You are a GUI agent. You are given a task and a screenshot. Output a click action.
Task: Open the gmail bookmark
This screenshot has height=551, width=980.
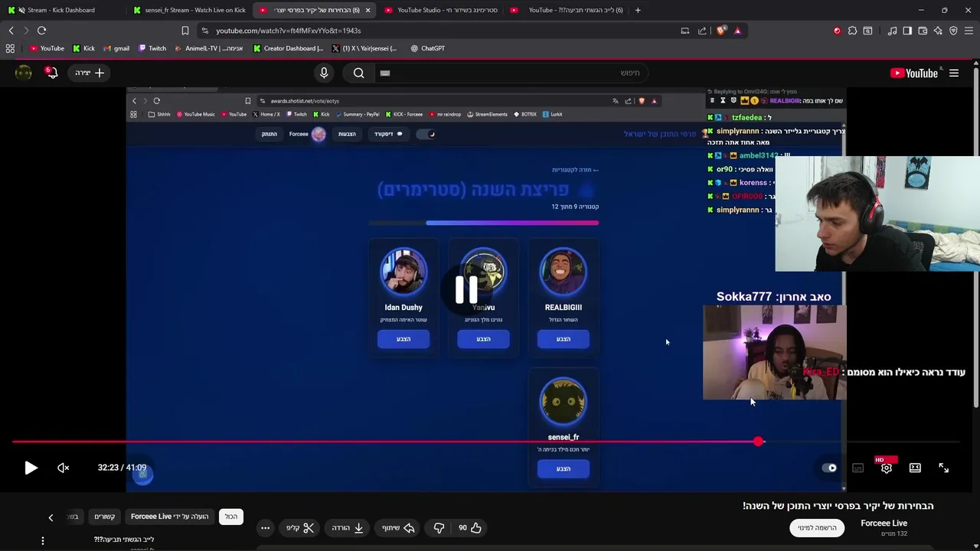tap(116, 48)
